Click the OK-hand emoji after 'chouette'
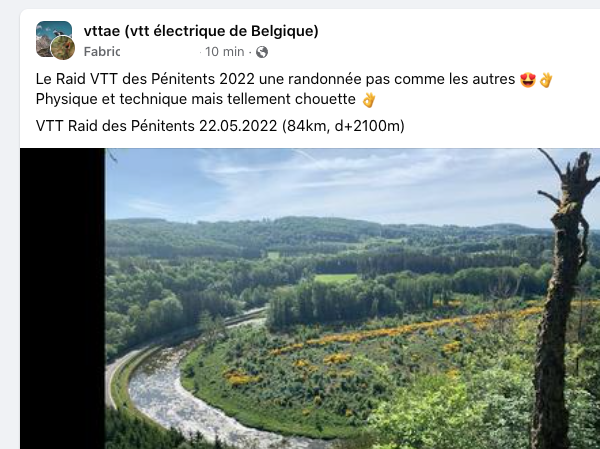The image size is (600, 449). point(369,100)
